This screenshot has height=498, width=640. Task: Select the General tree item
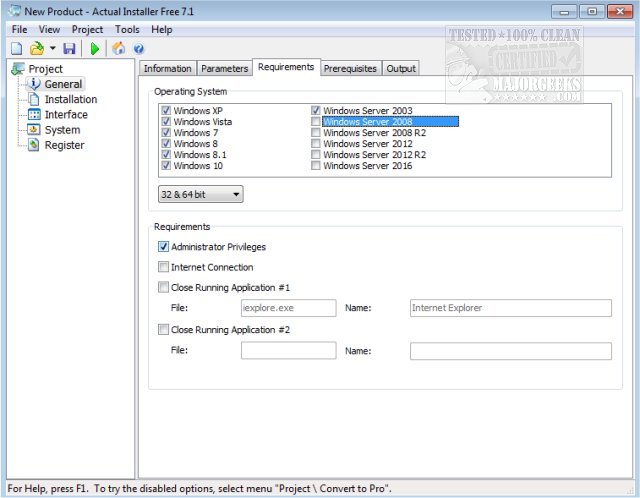[x=63, y=84]
